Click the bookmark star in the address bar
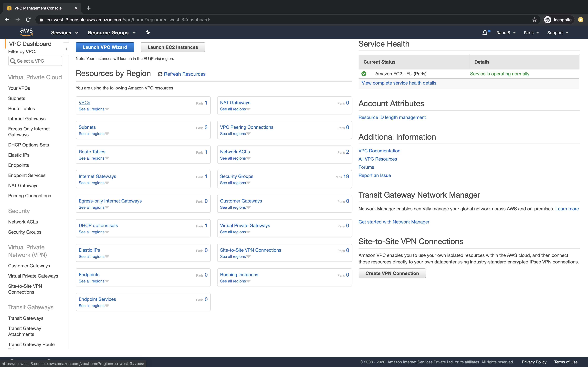Screen dimensions: 588x367 pos(534,20)
